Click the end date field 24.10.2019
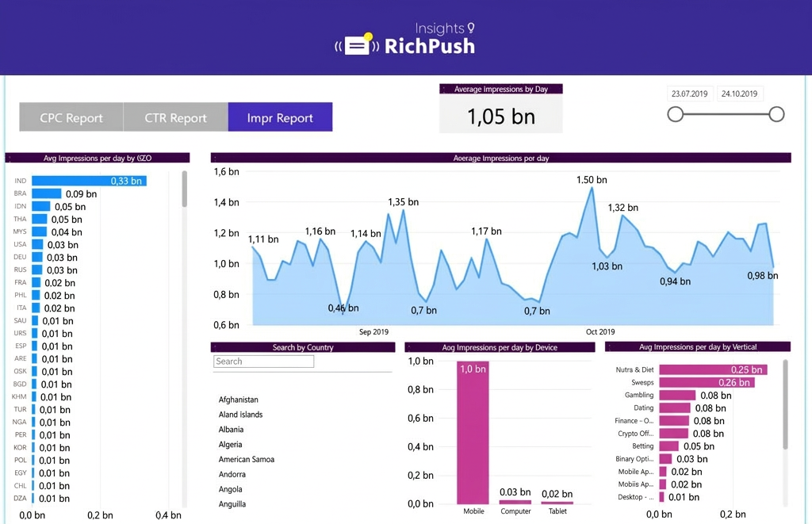This screenshot has width=812, height=524. point(740,94)
